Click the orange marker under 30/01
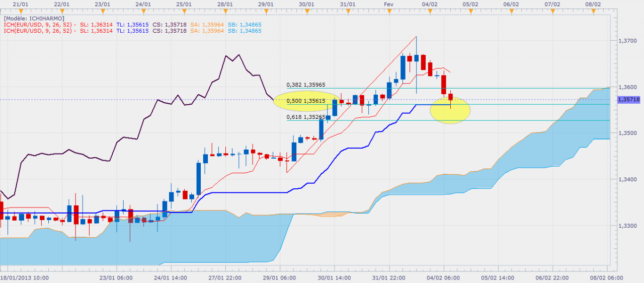Image resolution: width=644 pixels, height=283 pixels. coord(307,10)
